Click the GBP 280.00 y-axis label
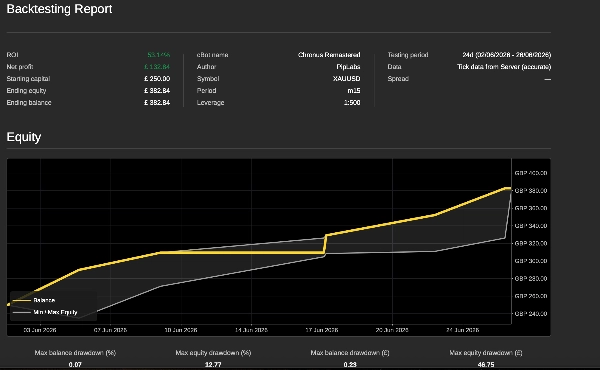The width and height of the screenshot is (600, 370). click(531, 279)
